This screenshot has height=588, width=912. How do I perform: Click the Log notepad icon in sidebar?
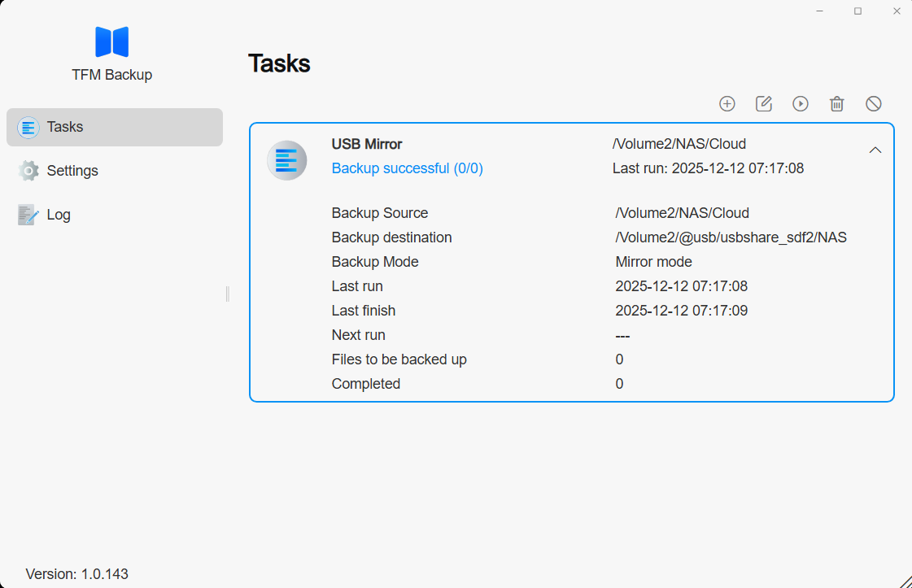tap(28, 215)
